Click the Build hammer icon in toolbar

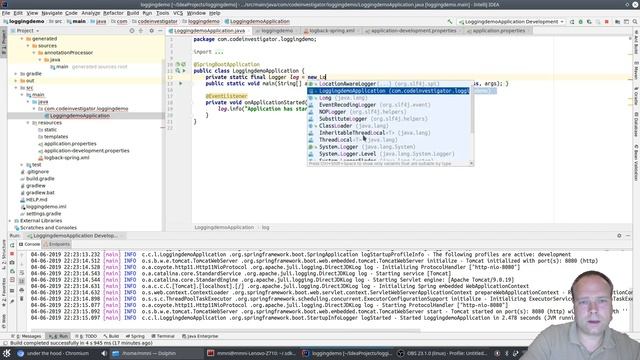[450, 22]
